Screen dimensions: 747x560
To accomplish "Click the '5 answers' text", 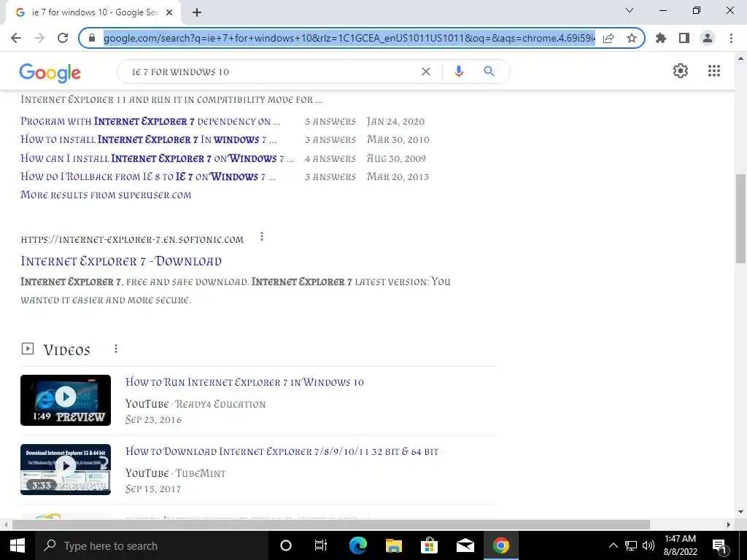I will (330, 122).
